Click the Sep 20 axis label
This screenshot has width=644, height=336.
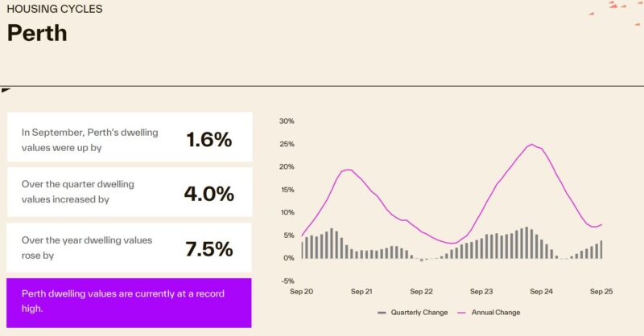(302, 292)
